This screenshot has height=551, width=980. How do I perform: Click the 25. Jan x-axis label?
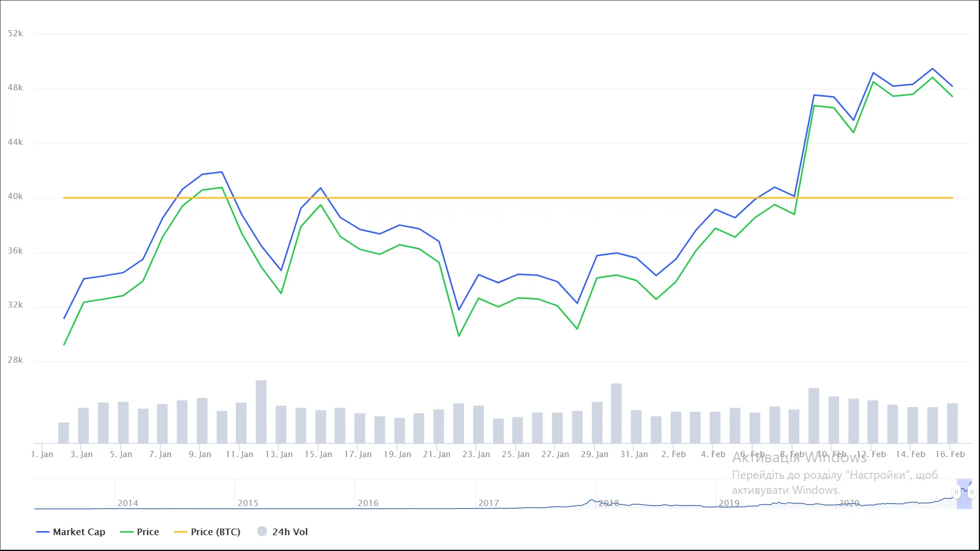point(516,454)
